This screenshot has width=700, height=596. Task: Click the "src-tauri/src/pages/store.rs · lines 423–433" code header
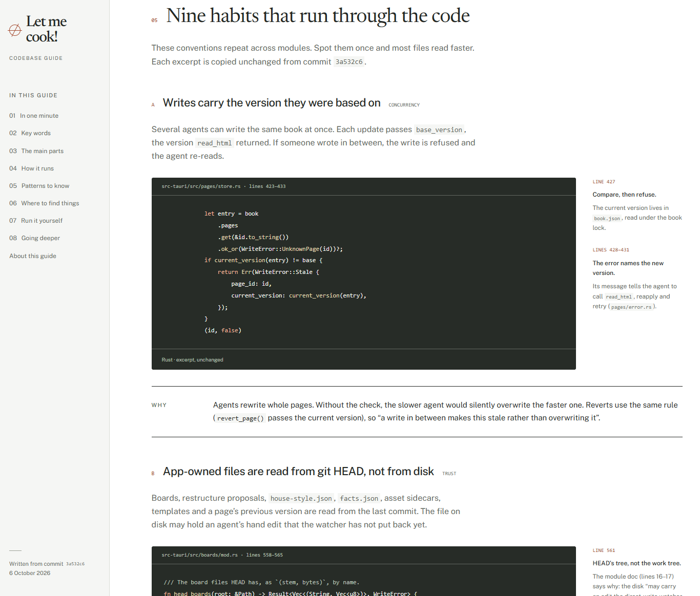pos(223,186)
